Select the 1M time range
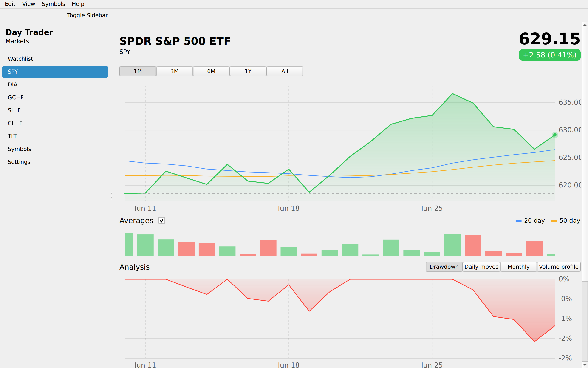588x368 pixels. click(x=138, y=71)
